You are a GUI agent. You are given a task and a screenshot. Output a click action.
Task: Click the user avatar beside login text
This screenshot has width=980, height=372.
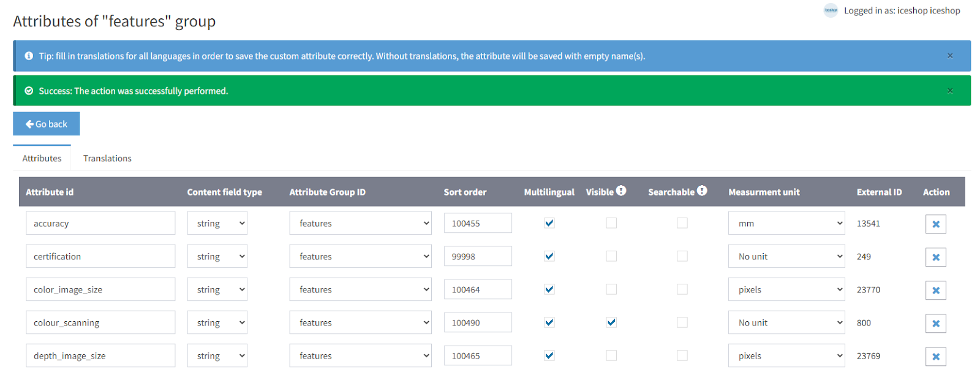[x=831, y=10]
